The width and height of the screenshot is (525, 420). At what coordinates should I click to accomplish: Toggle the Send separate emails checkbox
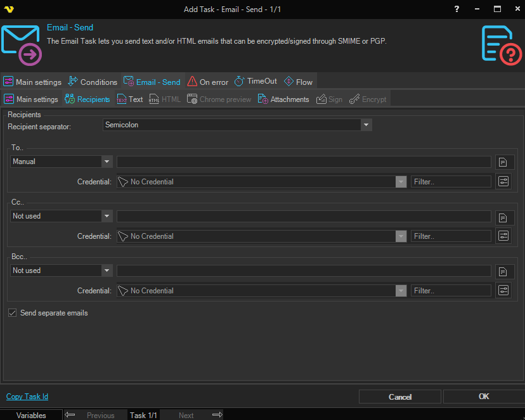coord(13,313)
